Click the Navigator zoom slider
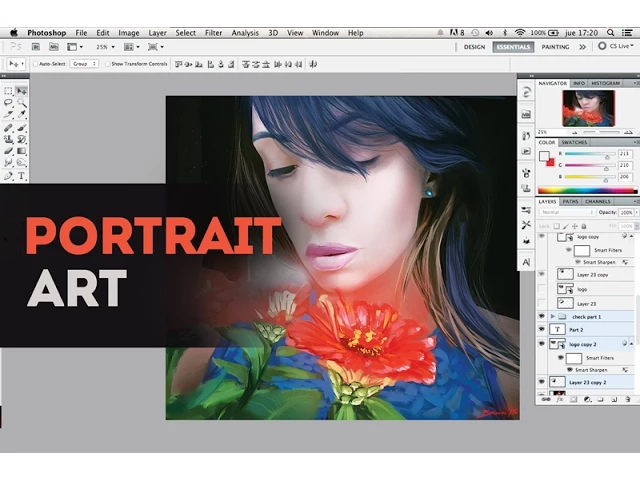This screenshot has width=640, height=480. coord(602,132)
